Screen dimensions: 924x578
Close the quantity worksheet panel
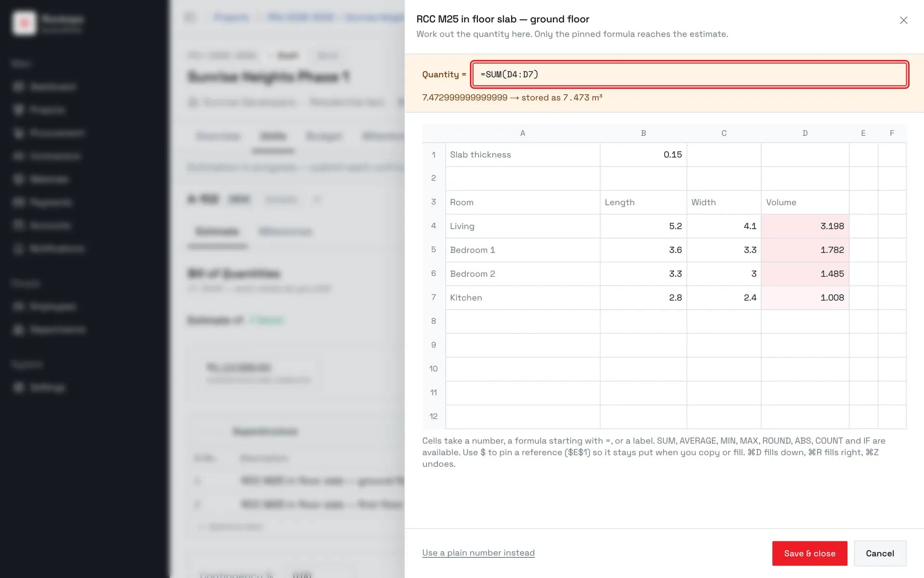tap(903, 20)
